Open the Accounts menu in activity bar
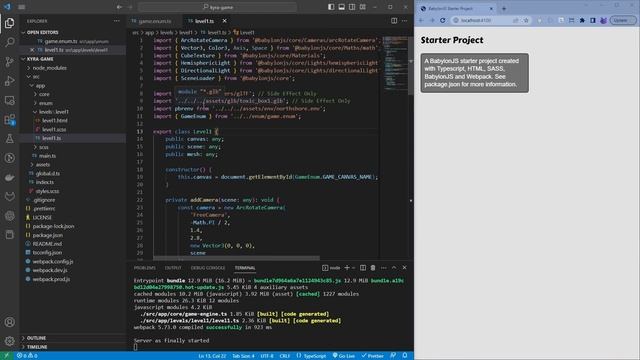This screenshot has height=360, width=640. tap(9, 322)
